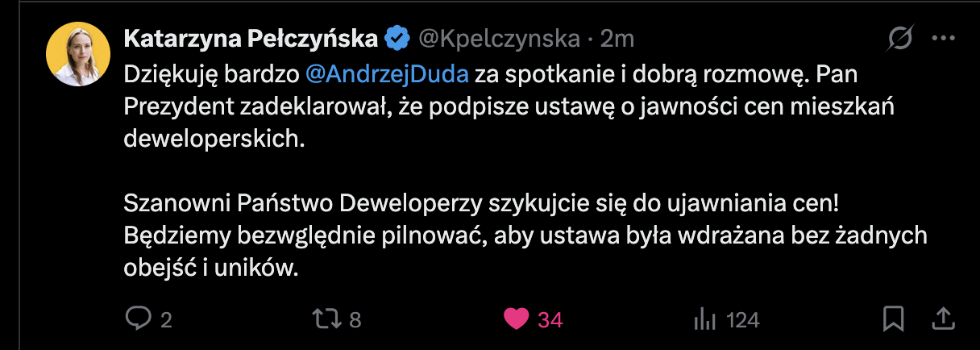
Task: Open the author's profile picture avatar
Action: [77, 53]
